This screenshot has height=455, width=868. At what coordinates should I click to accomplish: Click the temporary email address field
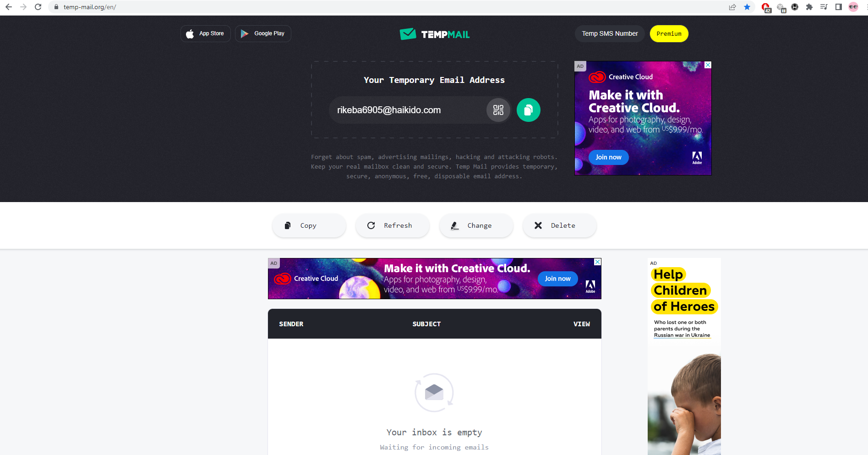click(407, 110)
